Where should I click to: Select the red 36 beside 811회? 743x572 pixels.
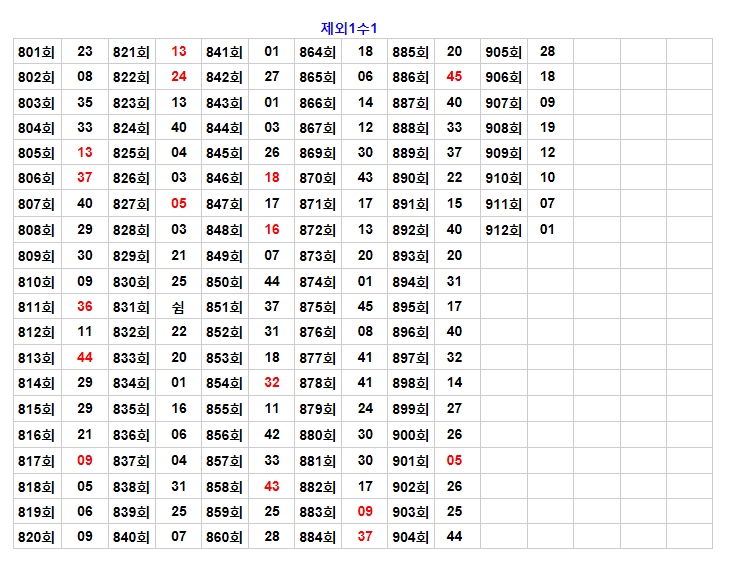click(85, 307)
